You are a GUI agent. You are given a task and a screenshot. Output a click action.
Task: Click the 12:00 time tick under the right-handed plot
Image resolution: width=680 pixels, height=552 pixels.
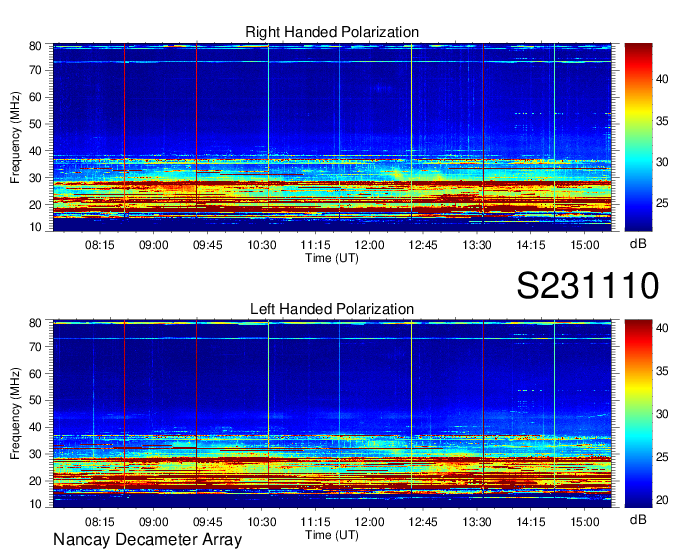pyautogui.click(x=369, y=245)
